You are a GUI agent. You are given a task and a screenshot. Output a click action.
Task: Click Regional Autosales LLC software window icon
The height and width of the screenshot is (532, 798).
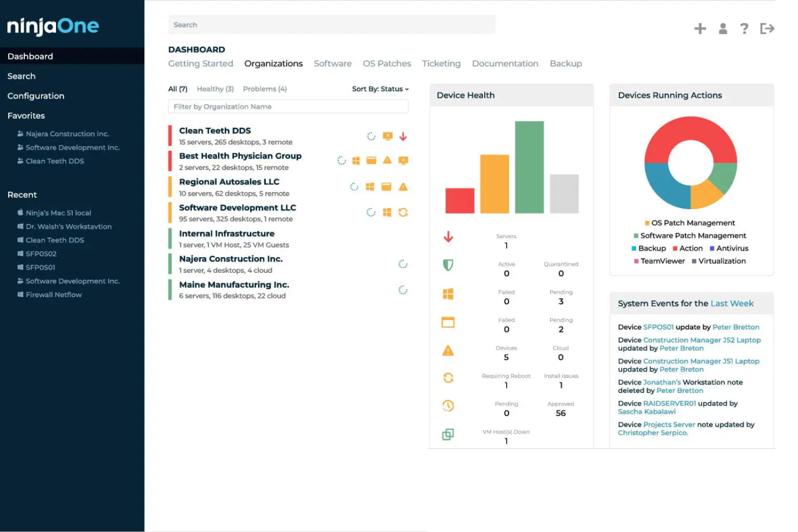point(386,186)
